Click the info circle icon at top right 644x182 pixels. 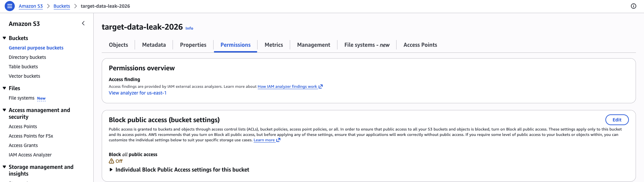634,6
